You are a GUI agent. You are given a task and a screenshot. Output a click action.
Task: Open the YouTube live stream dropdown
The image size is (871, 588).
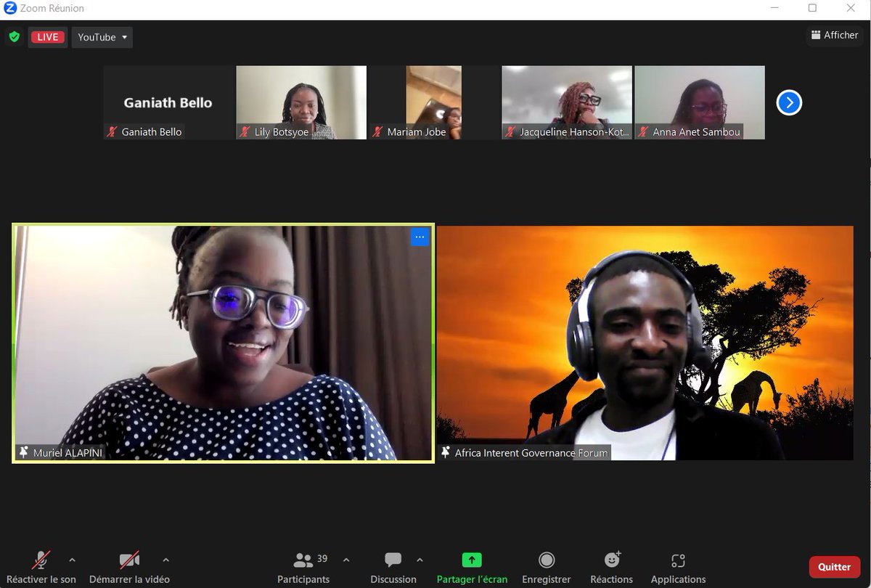[x=102, y=37]
